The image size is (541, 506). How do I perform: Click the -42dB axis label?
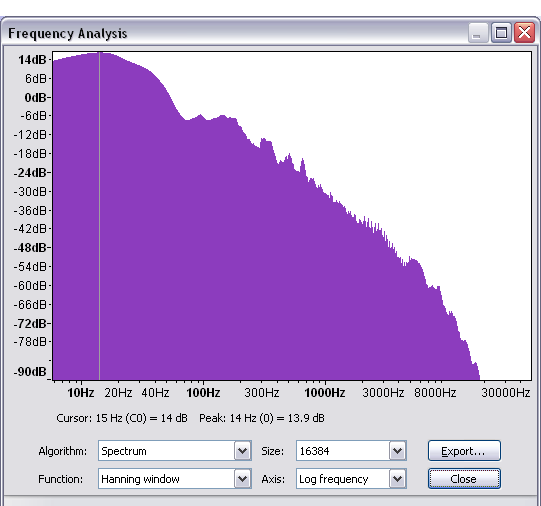click(x=30, y=229)
